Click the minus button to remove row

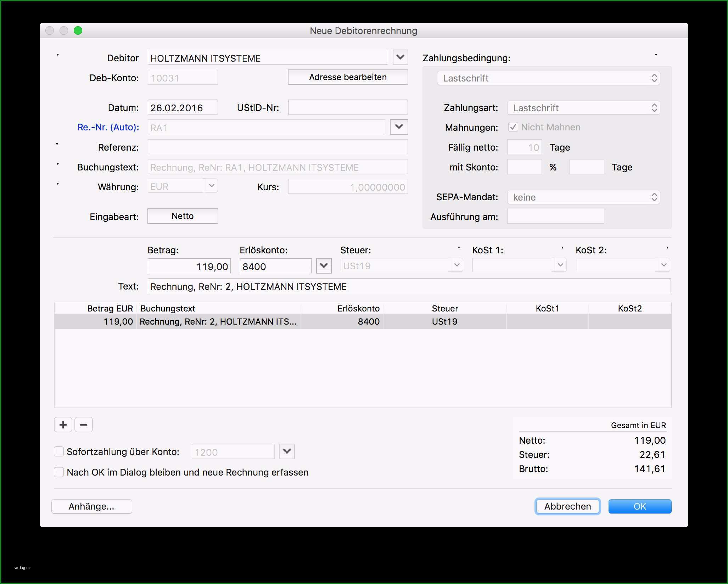click(84, 425)
